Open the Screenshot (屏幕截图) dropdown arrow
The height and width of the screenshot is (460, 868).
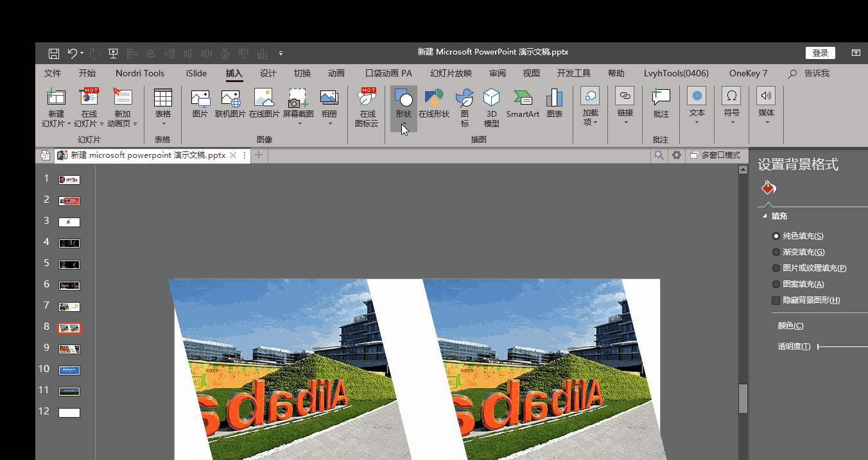pyautogui.click(x=299, y=124)
